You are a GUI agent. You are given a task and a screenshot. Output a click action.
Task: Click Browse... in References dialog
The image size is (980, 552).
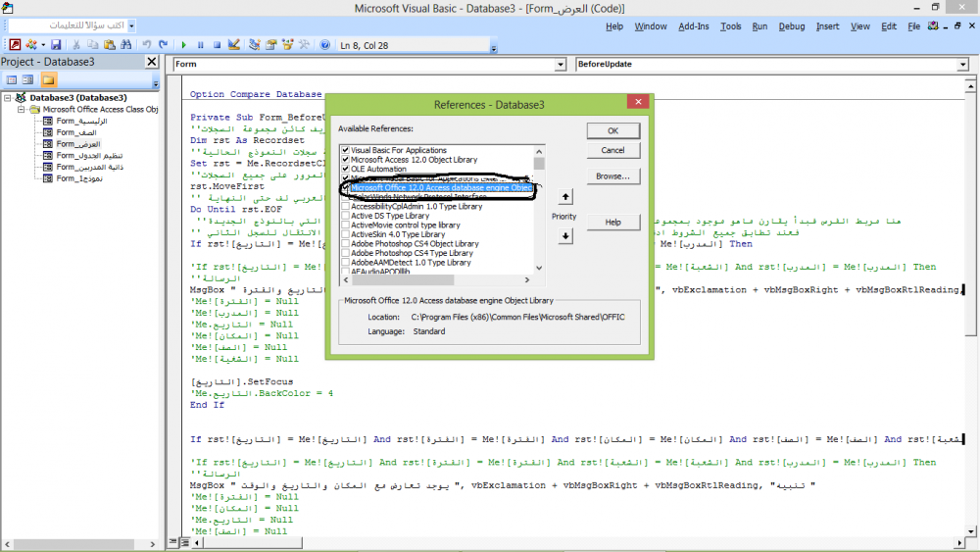[613, 176]
